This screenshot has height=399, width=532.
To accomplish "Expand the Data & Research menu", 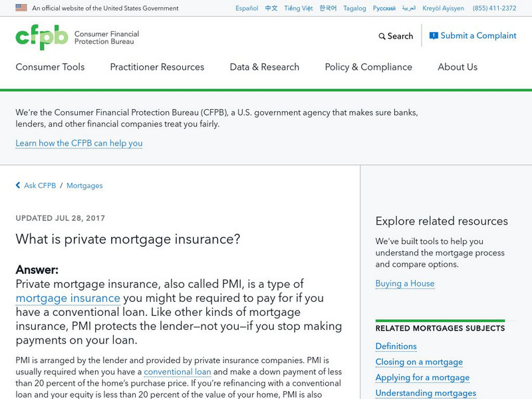I will [265, 67].
